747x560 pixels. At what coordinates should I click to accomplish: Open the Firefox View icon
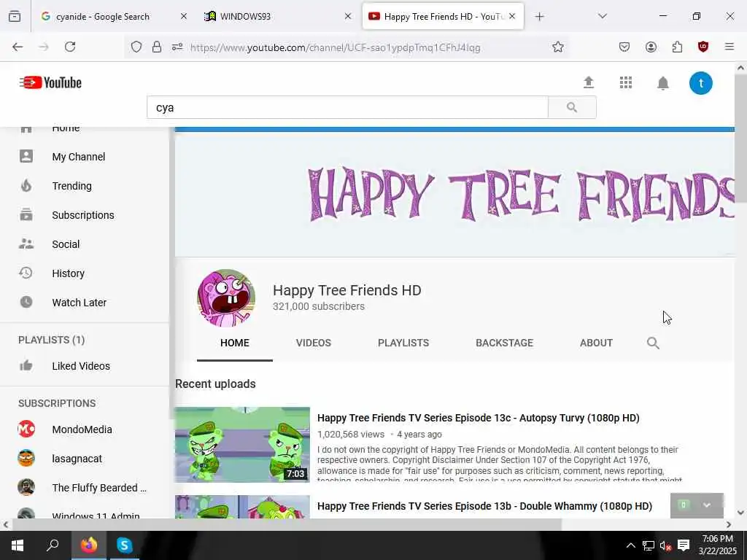tap(15, 16)
